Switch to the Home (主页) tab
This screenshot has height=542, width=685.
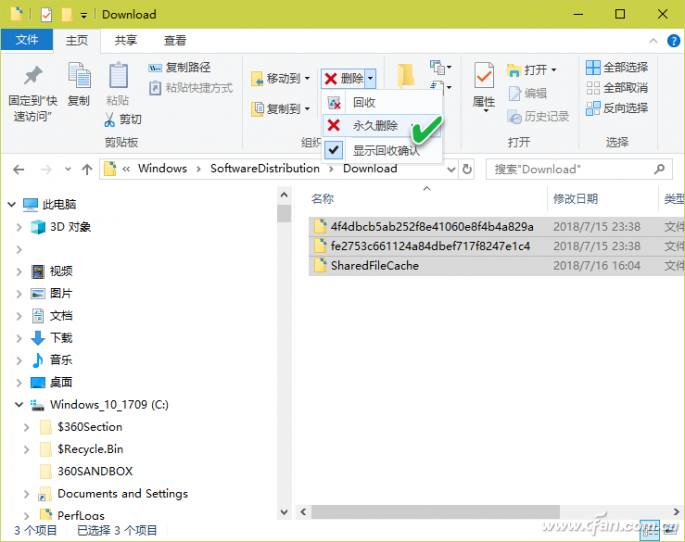coord(76,40)
